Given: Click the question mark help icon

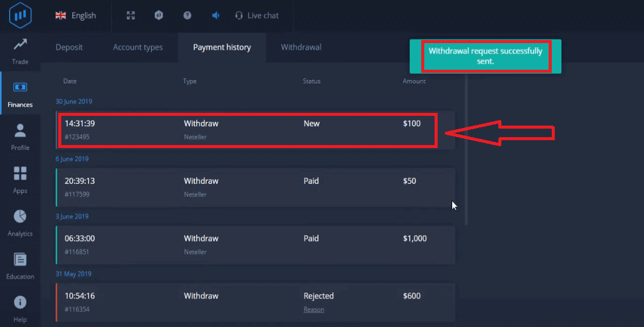Looking at the screenshot, I should tap(188, 16).
